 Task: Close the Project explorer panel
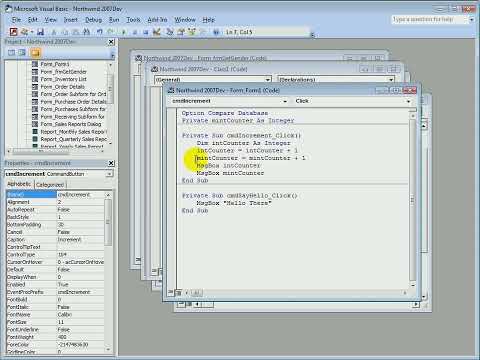111,42
